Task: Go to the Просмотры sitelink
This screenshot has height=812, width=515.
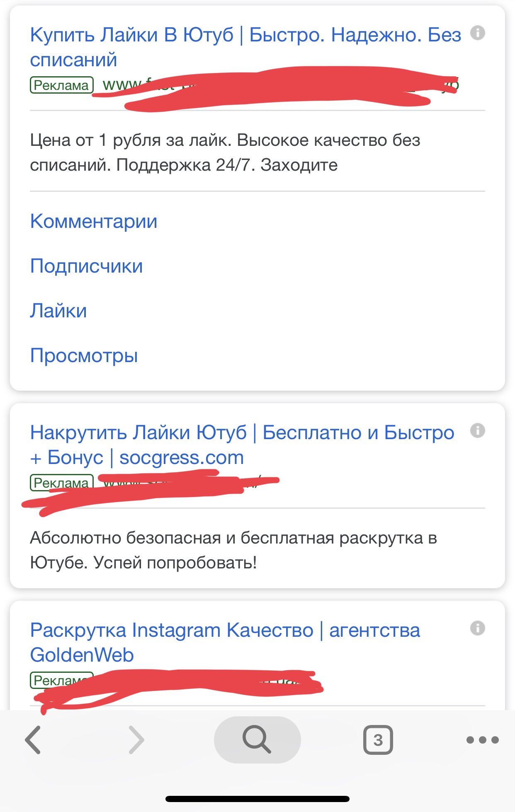Action: 84,355
